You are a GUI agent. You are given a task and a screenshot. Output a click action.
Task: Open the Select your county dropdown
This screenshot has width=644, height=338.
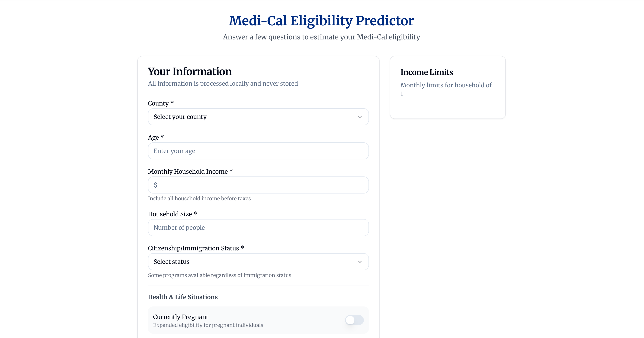pos(258,117)
